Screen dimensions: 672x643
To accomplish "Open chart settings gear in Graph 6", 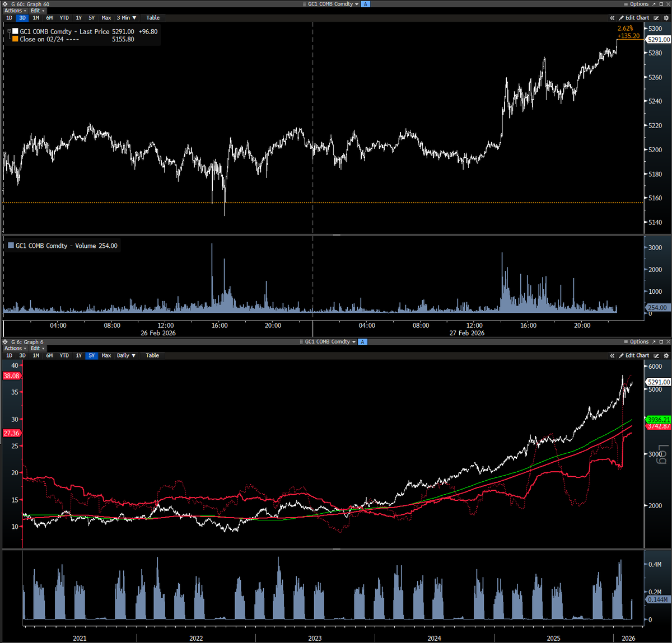I will [666, 355].
